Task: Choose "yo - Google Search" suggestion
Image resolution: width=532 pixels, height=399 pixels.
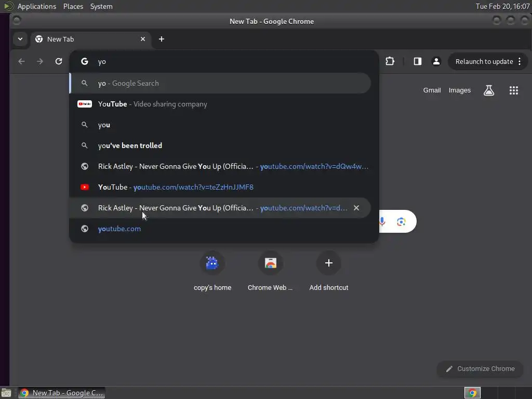Action: (220, 83)
